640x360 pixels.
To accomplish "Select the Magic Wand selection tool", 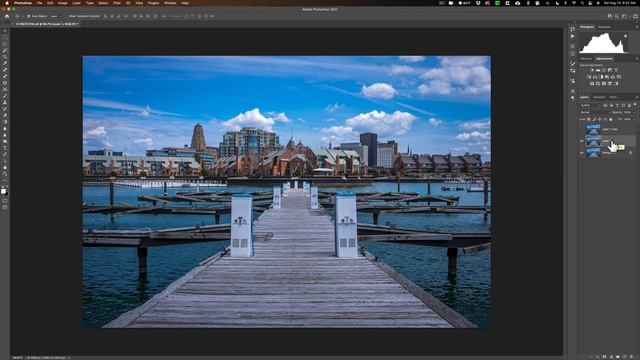I will [5, 50].
